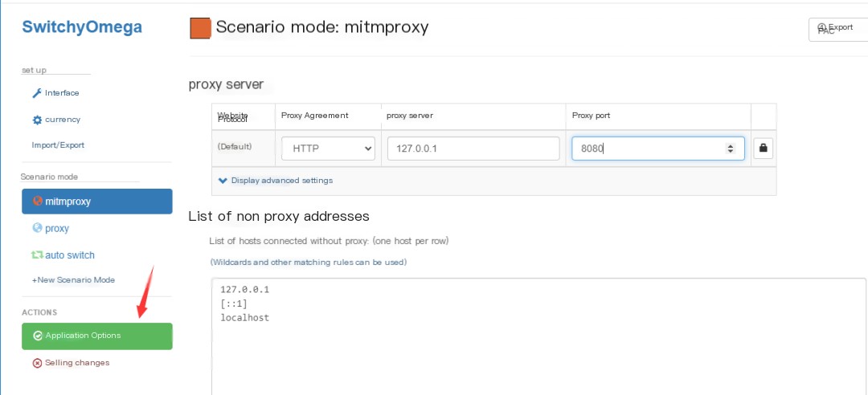This screenshot has width=868, height=395.
Task: Click the wildcards matching rules help link
Action: (309, 263)
